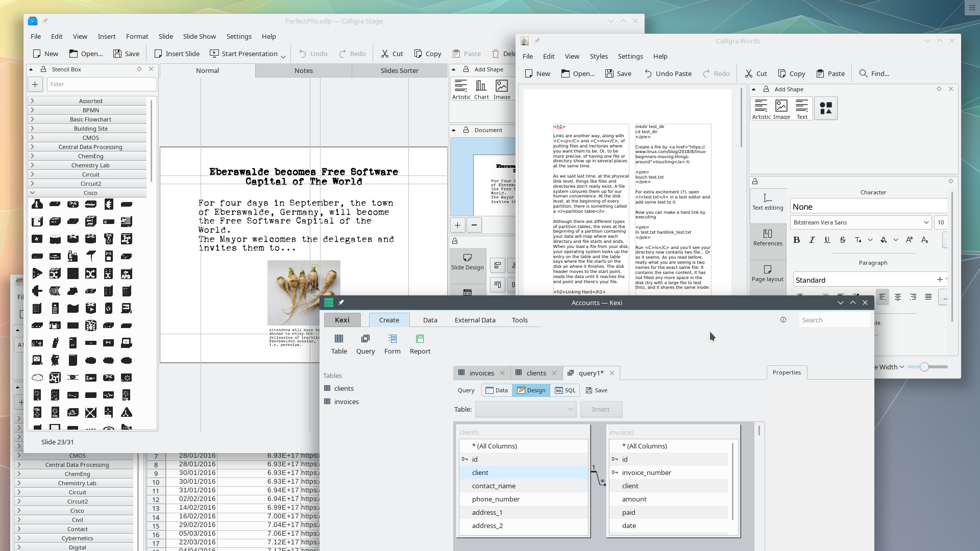980x551 pixels.
Task: Open Styles menu in Calligra Words
Action: pyautogui.click(x=599, y=56)
